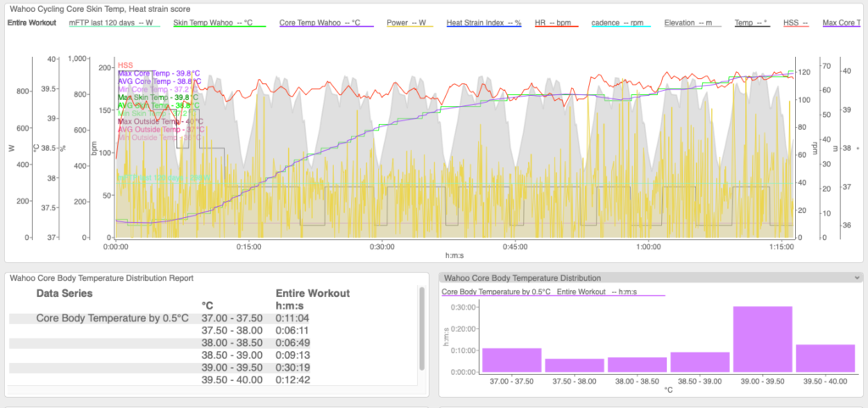Open the Wahoo Core Body Temperature Distribution dropdown chevron

857,278
